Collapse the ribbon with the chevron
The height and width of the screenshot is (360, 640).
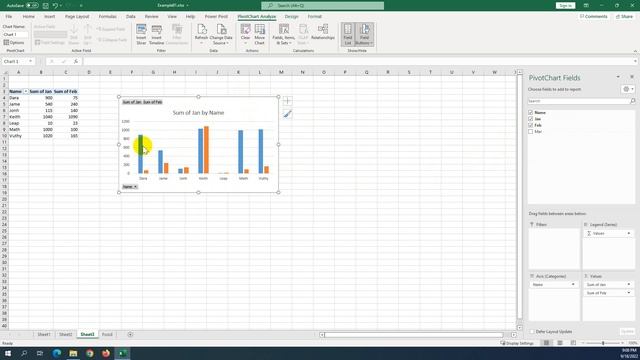(635, 51)
